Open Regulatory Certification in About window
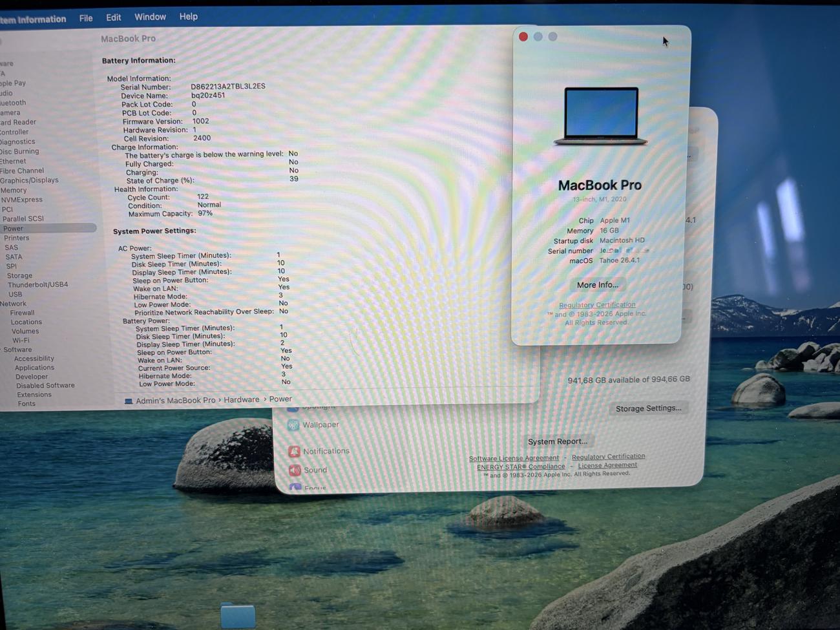The image size is (840, 630). (x=597, y=305)
